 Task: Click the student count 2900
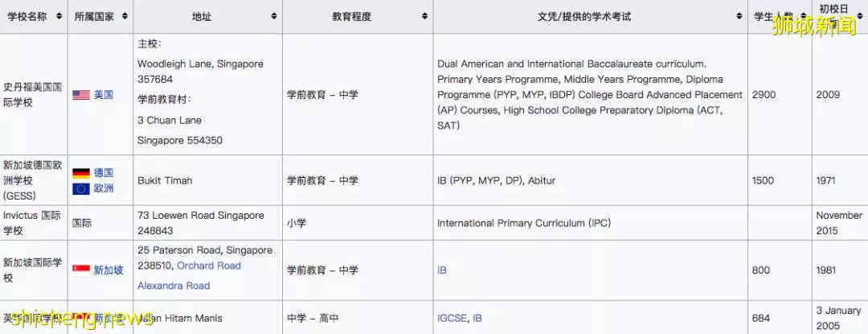pyautogui.click(x=764, y=95)
